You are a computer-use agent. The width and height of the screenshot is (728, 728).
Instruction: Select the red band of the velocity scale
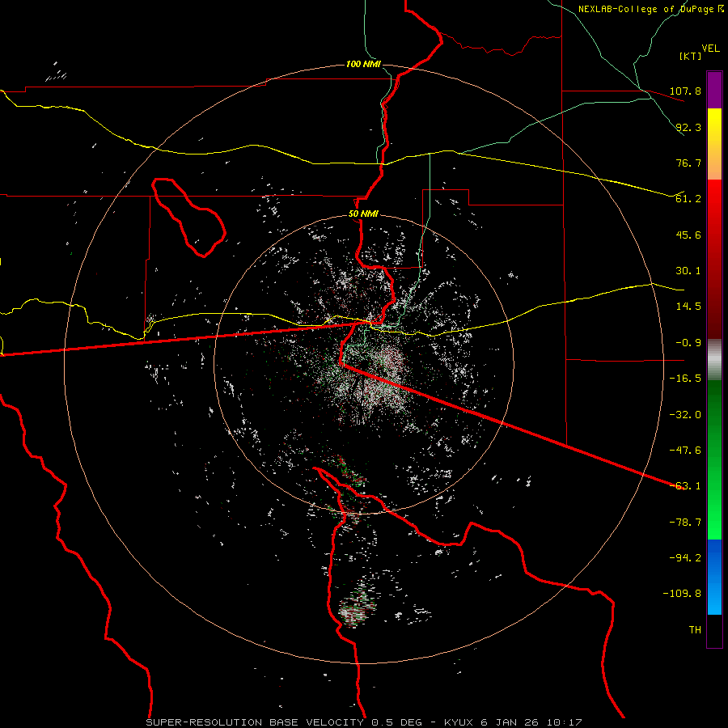point(714,259)
